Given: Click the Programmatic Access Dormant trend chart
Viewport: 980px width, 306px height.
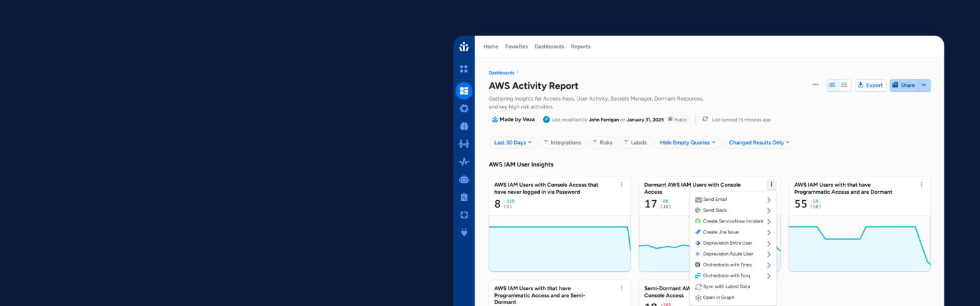Looking at the screenshot, I should 859,244.
